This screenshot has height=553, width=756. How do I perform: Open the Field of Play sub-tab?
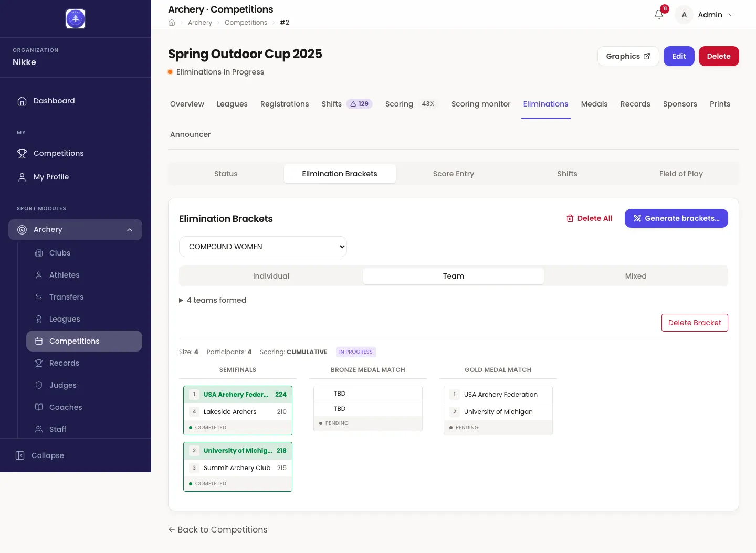pyautogui.click(x=681, y=174)
